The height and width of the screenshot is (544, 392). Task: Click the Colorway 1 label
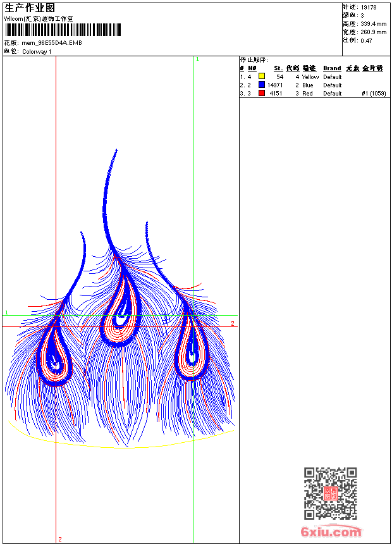click(x=37, y=52)
